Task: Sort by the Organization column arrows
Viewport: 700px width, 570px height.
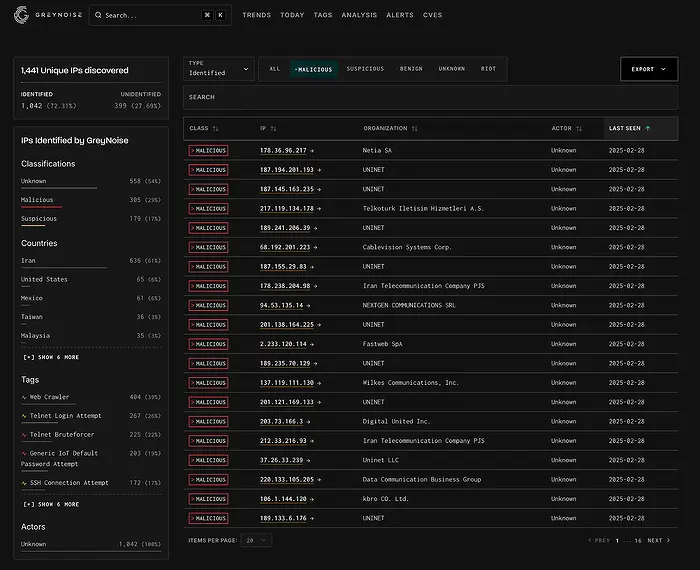Action: pos(414,128)
